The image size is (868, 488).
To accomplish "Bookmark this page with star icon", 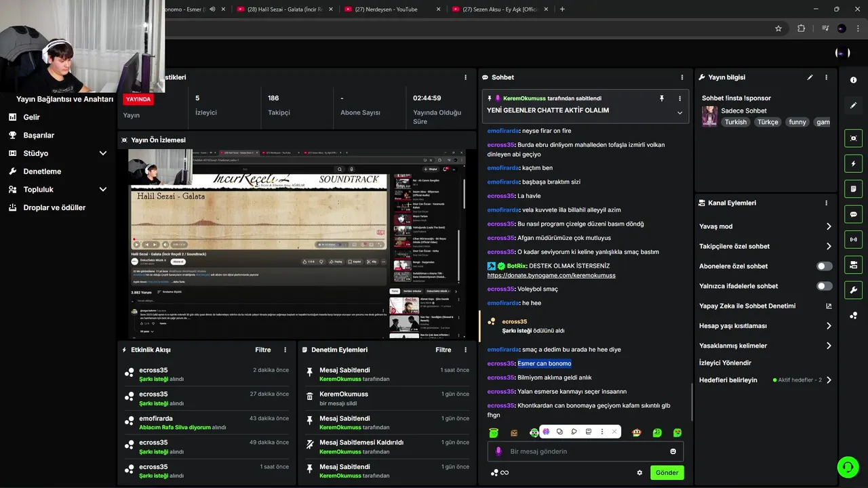I will pyautogui.click(x=778, y=28).
